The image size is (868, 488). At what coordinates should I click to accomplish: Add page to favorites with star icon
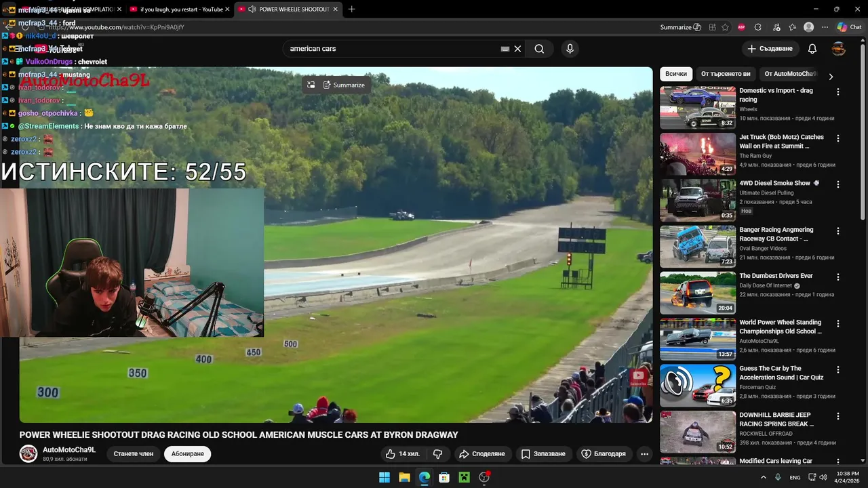tap(726, 27)
